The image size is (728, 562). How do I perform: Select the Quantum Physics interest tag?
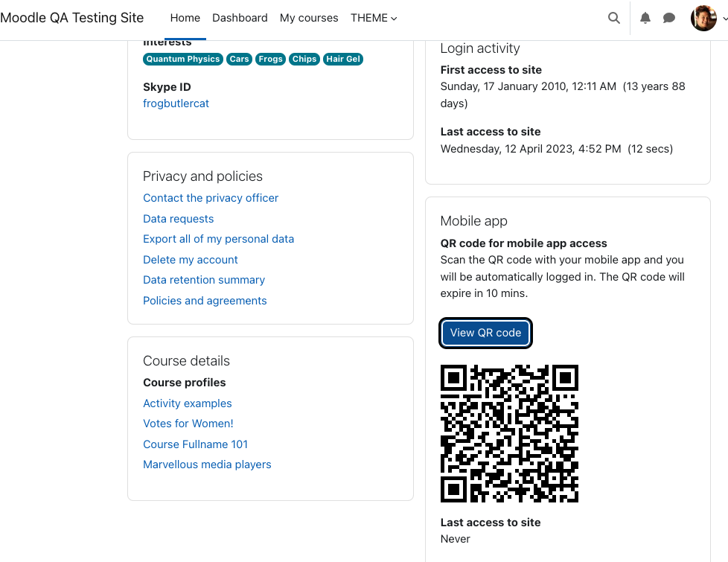point(183,59)
